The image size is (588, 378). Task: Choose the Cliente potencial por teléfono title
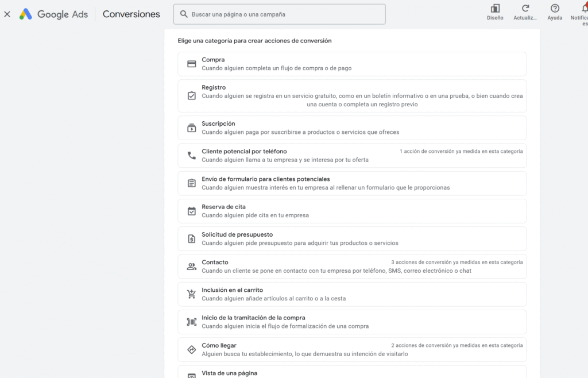(x=244, y=151)
